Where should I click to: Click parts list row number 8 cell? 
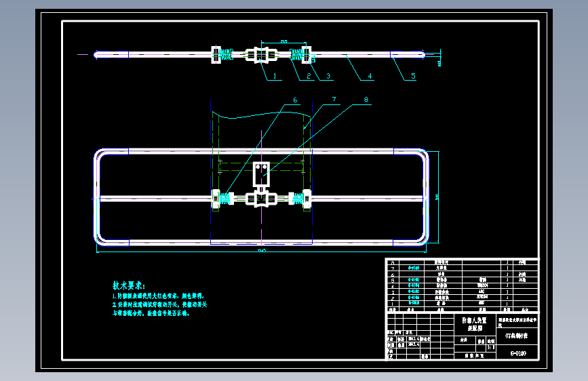393,262
